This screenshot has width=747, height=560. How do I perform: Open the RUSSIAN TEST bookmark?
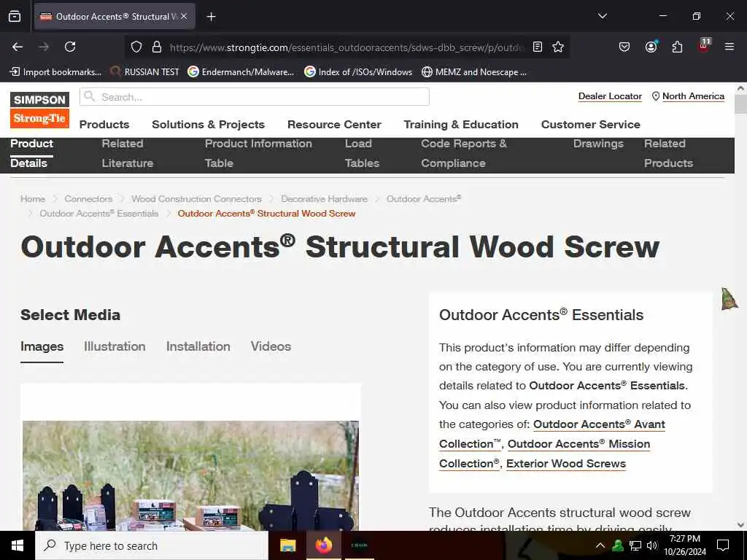click(145, 72)
